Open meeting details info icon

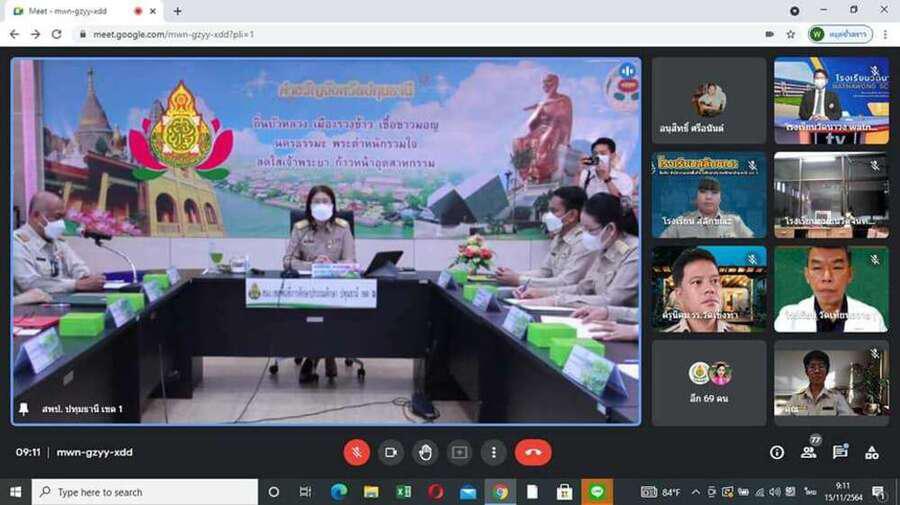click(777, 452)
